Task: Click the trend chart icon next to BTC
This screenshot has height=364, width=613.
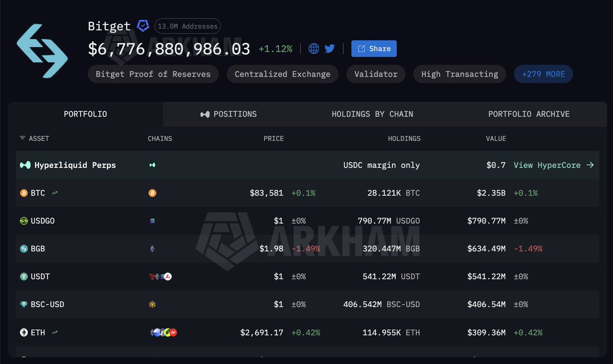Action: 55,193
